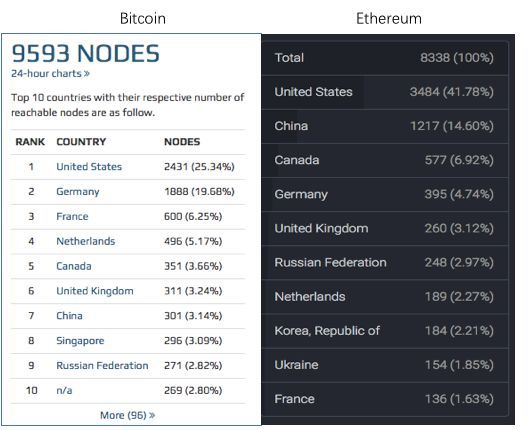
Task: Click the n/a country entry
Action: tap(64, 390)
